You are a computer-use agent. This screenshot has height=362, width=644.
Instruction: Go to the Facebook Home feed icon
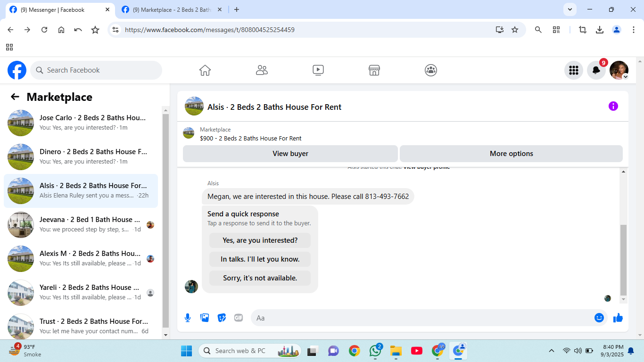[x=205, y=70]
